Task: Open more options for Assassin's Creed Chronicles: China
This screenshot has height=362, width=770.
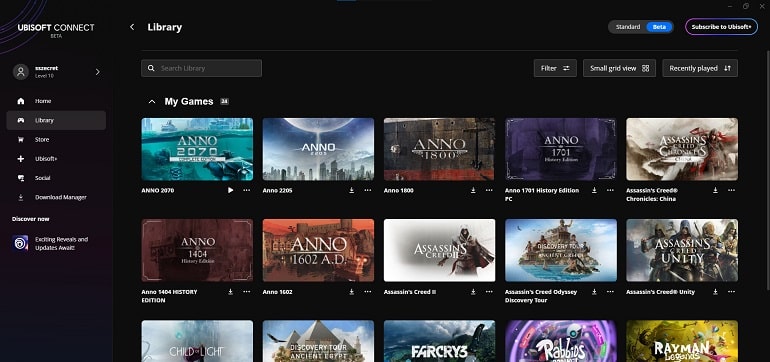Action: click(732, 190)
